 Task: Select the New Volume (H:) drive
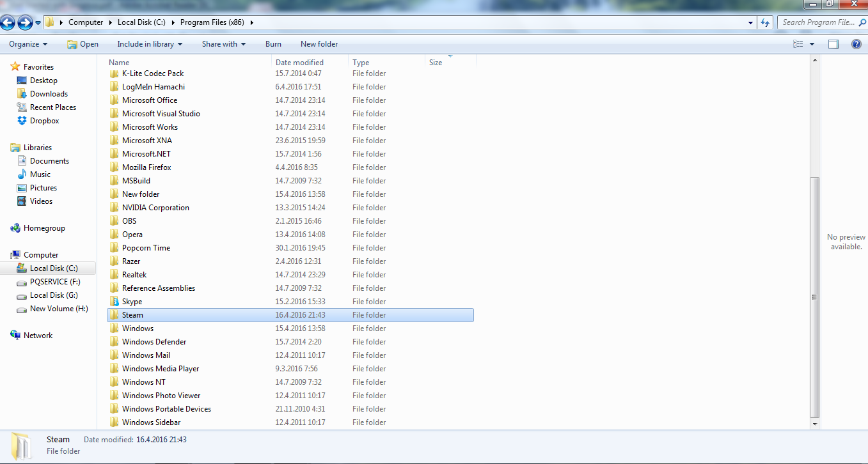tap(59, 309)
